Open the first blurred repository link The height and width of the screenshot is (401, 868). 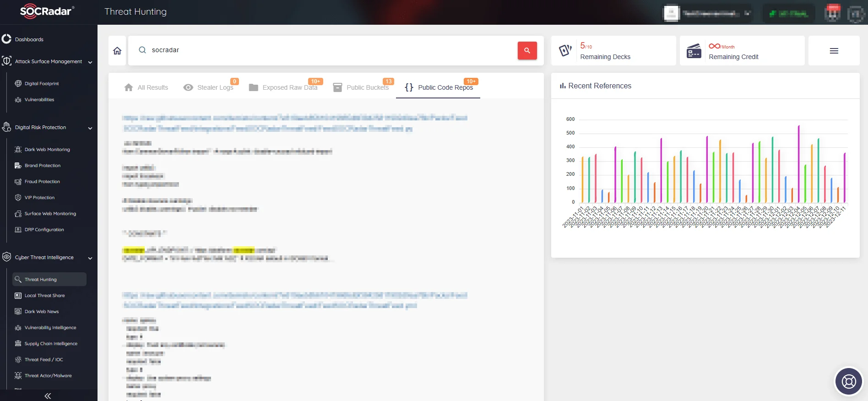coord(295,123)
